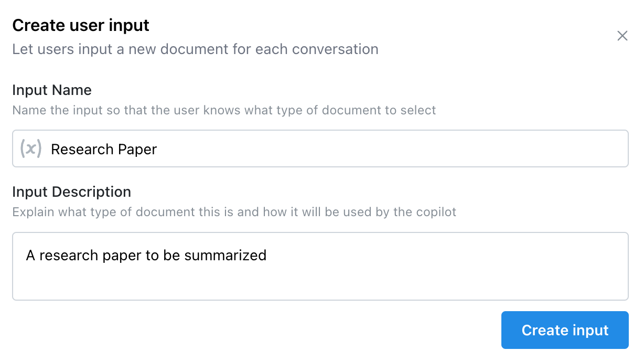Click the (x) variable icon

tap(31, 148)
